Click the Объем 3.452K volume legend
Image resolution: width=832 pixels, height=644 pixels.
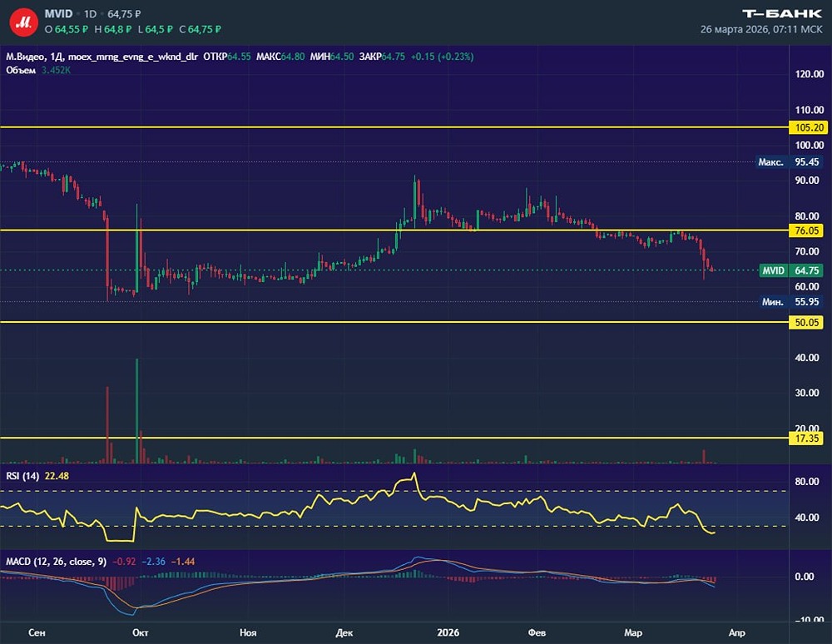coord(38,70)
